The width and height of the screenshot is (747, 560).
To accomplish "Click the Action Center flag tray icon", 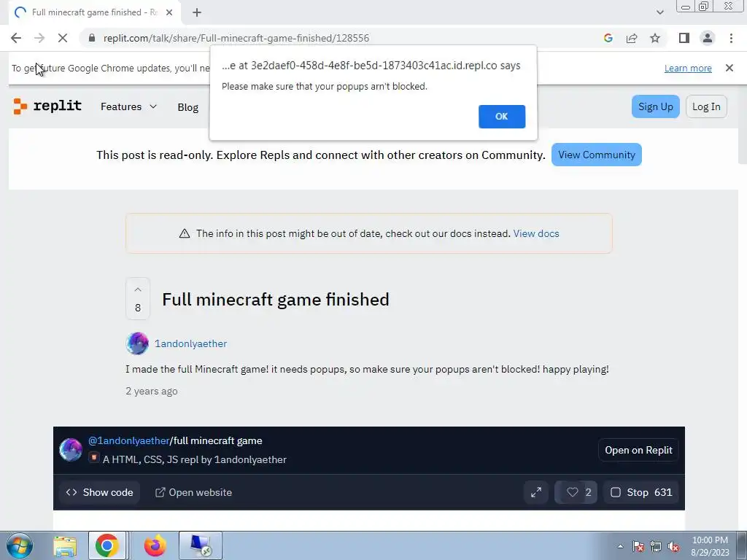I will pos(638,546).
